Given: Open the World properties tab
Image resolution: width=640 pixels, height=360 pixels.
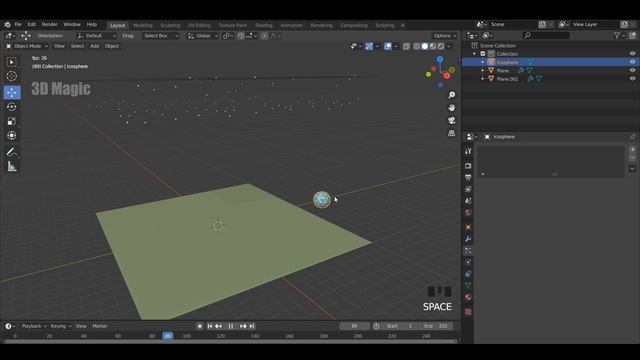Looking at the screenshot, I should (468, 213).
